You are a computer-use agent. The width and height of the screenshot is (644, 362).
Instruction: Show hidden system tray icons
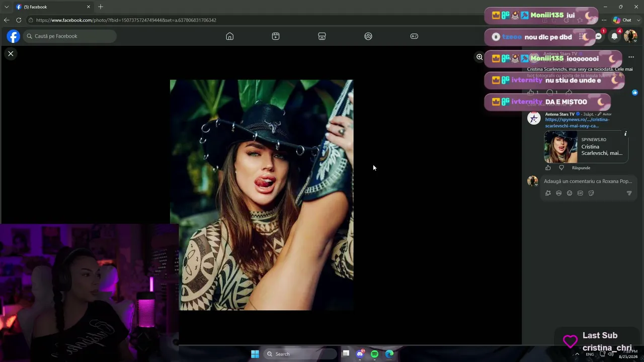tap(577, 354)
